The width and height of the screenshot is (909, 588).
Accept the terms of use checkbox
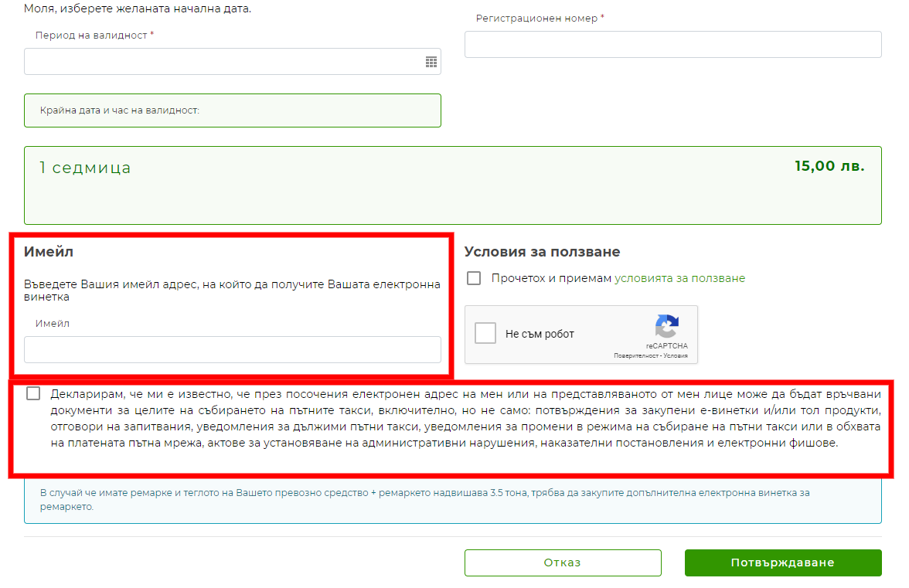pyautogui.click(x=474, y=278)
